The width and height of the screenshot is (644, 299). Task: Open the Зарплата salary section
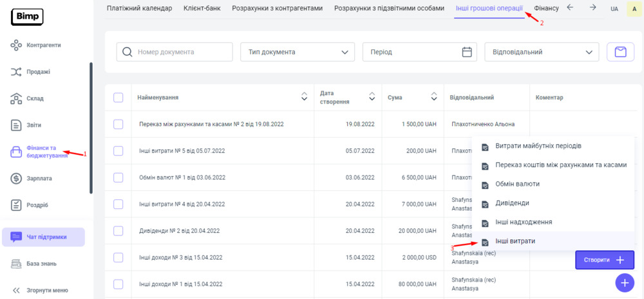point(39,178)
